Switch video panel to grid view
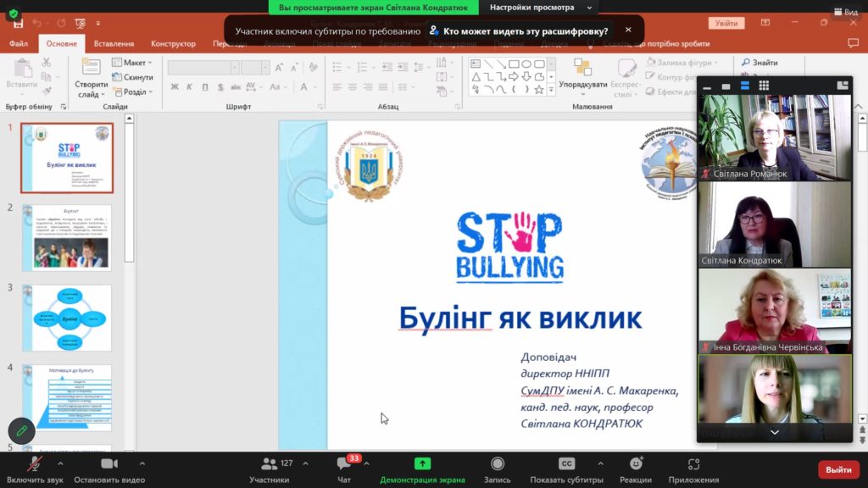This screenshot has height=488, width=868. click(x=764, y=86)
